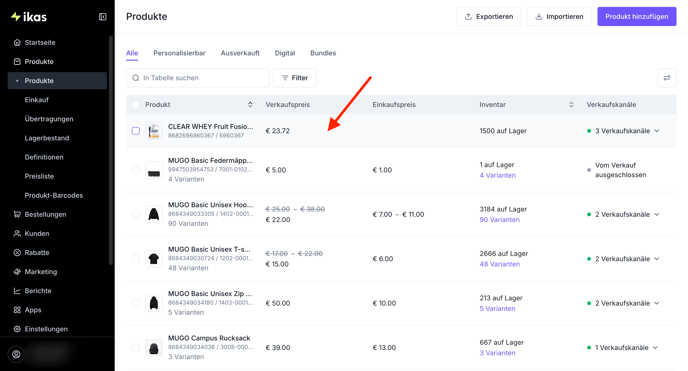Focus the In Tabelle suchen field
The width and height of the screenshot is (688, 371).
[198, 78]
